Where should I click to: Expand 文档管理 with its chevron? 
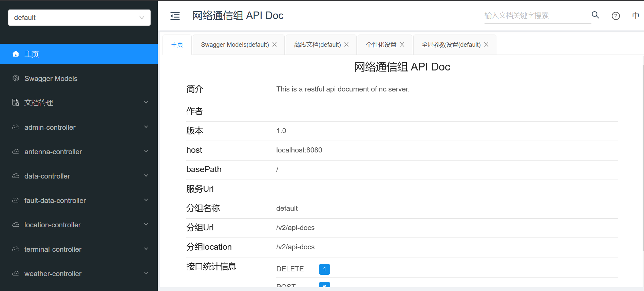click(x=146, y=102)
